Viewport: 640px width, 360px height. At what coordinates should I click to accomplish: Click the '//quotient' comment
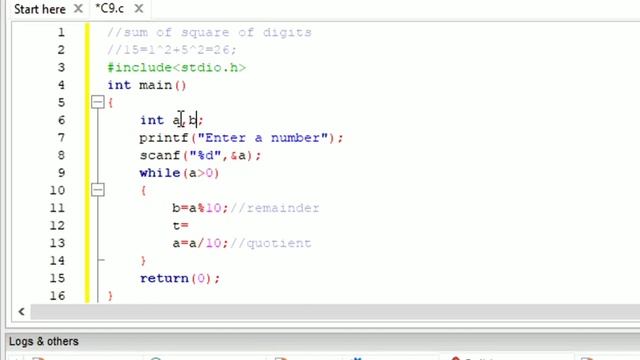[x=271, y=243]
